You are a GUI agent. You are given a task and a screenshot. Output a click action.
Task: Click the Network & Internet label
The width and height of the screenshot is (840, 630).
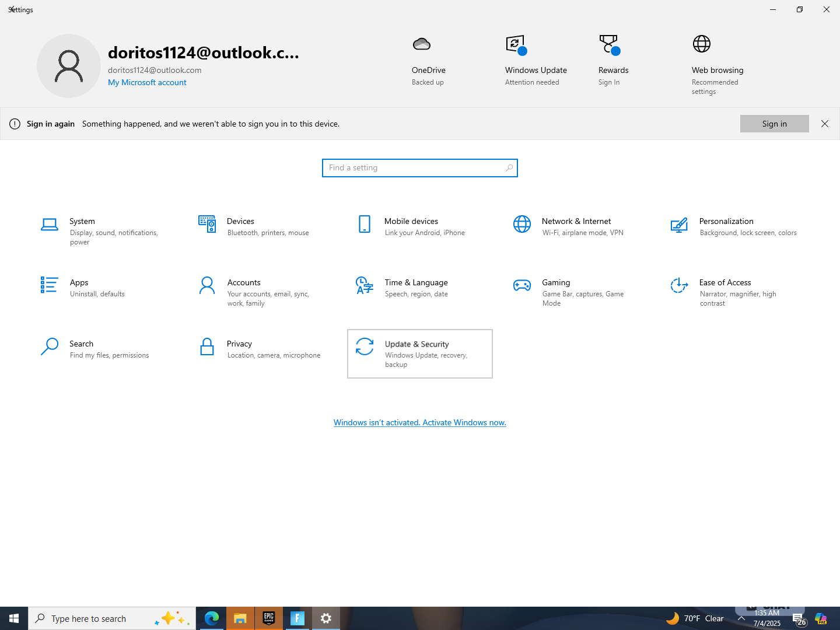coord(576,221)
